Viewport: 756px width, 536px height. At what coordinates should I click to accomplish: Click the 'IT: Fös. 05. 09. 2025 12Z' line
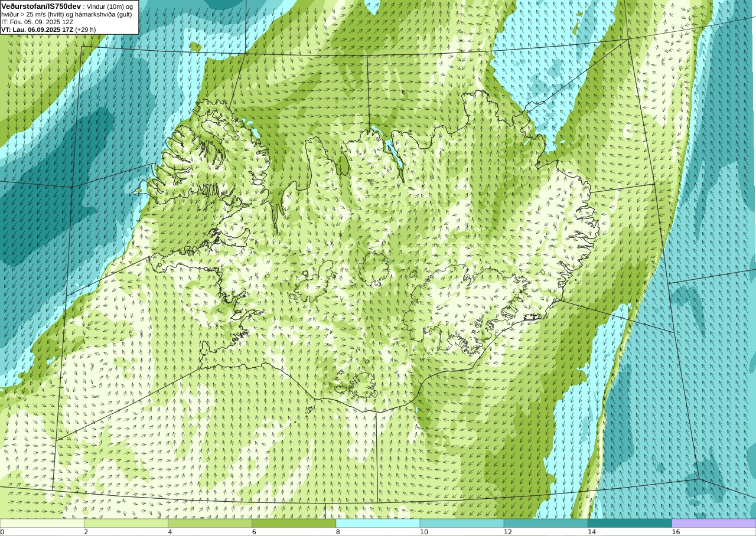click(37, 22)
